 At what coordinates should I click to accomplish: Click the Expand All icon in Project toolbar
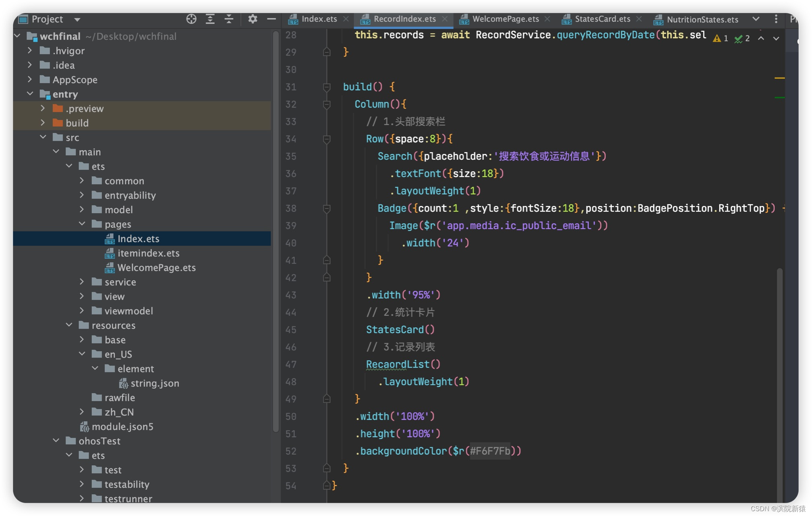(x=210, y=19)
